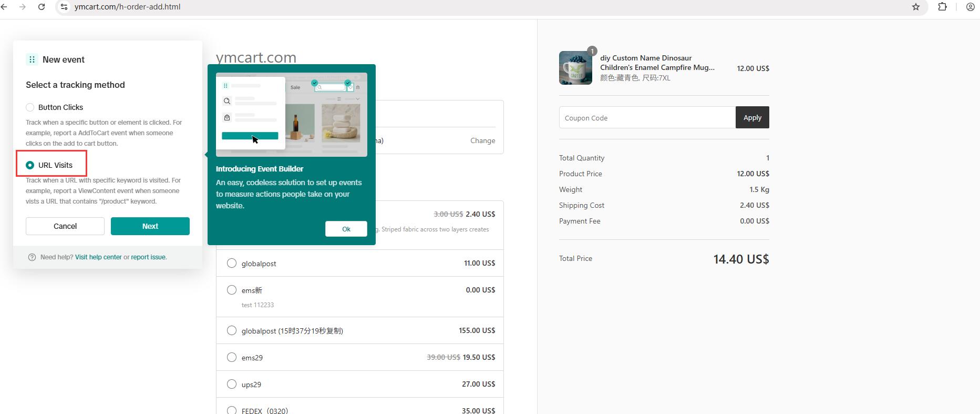Click the 'test 112233' shipping note

(257, 305)
